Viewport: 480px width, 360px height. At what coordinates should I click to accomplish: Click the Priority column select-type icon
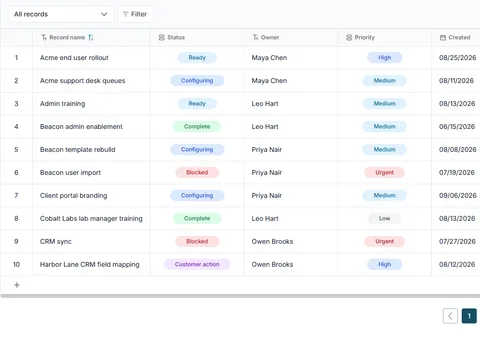349,37
